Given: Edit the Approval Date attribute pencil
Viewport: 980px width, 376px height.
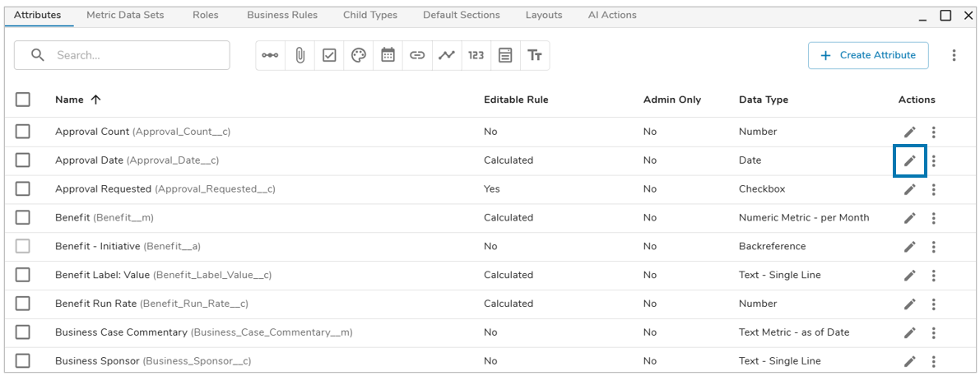Looking at the screenshot, I should (x=909, y=161).
